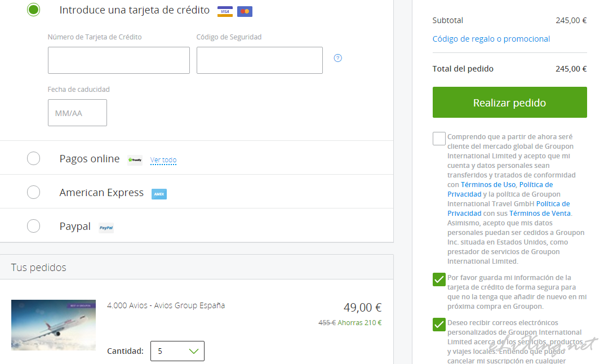Open Código de regalo o promocional link

coord(491,39)
